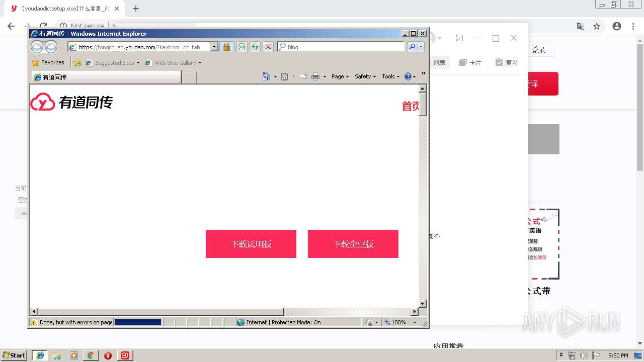This screenshot has height=362, width=644.
Task: Click Internet Explorer taskbar icon
Action: [40, 355]
